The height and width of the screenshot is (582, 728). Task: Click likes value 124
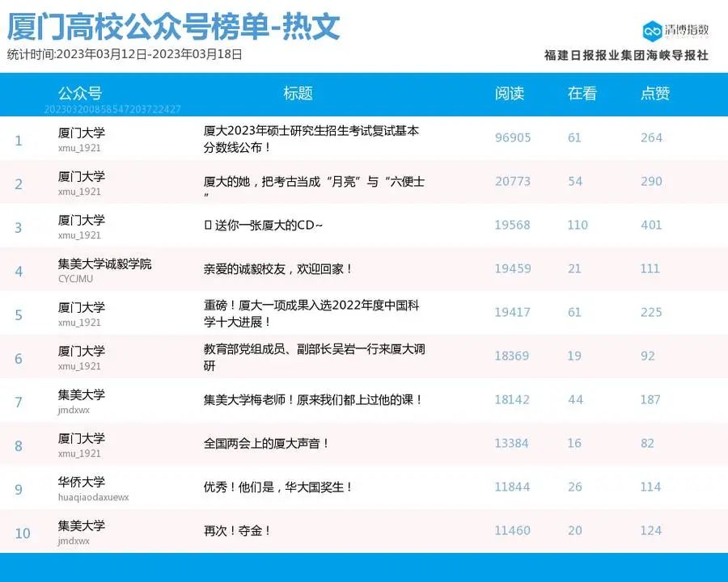[651, 530]
